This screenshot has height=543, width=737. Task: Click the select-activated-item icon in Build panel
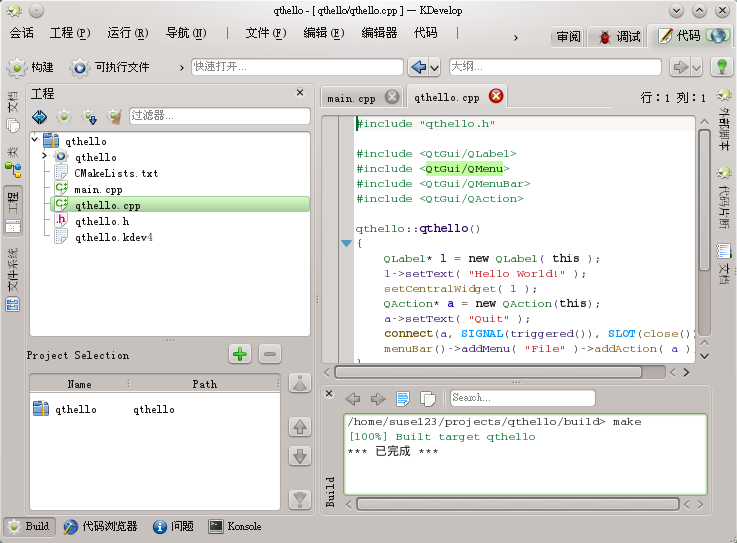coord(403,399)
